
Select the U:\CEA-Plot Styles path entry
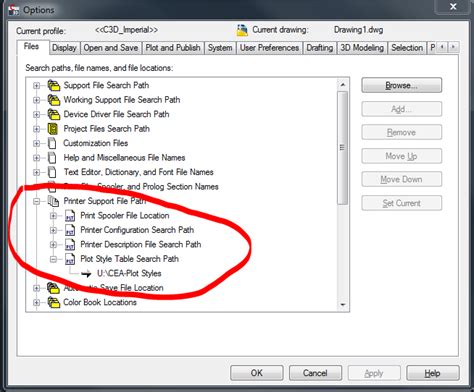(129, 274)
